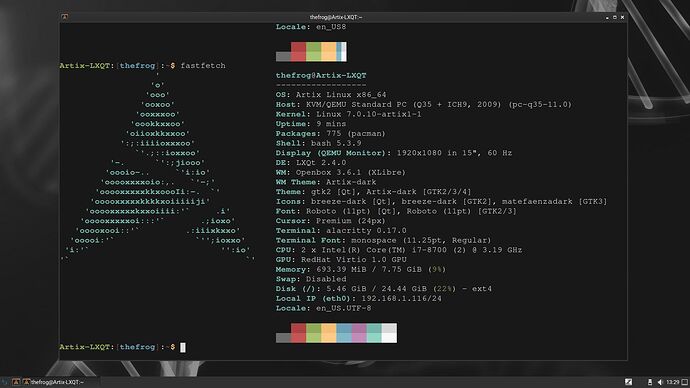Click the 'DE: LXQt 2.4.0' line
This screenshot has width=690, height=388.
click(x=311, y=162)
